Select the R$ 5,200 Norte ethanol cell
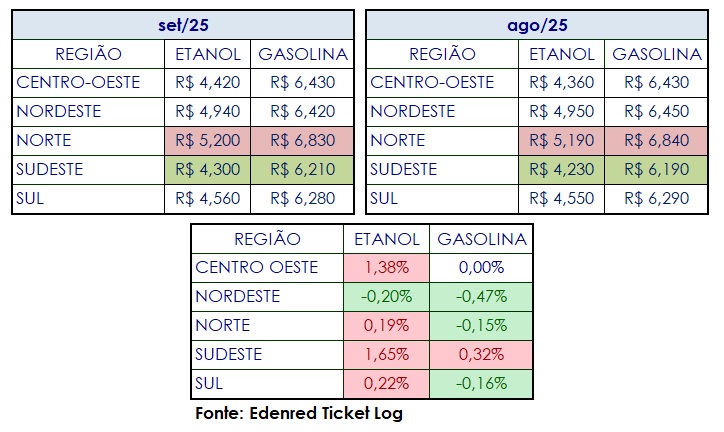The image size is (724, 432). pyautogui.click(x=206, y=140)
